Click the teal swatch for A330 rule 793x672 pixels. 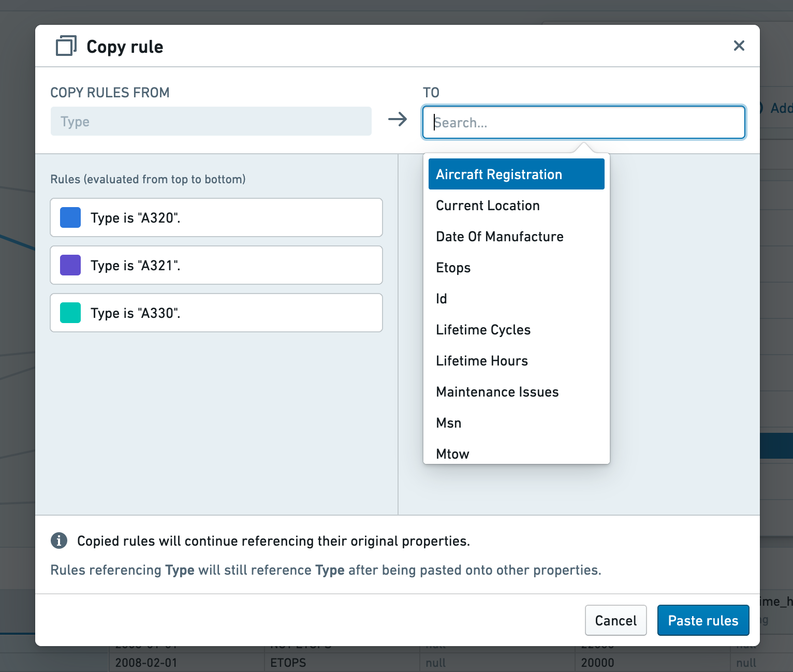70,313
